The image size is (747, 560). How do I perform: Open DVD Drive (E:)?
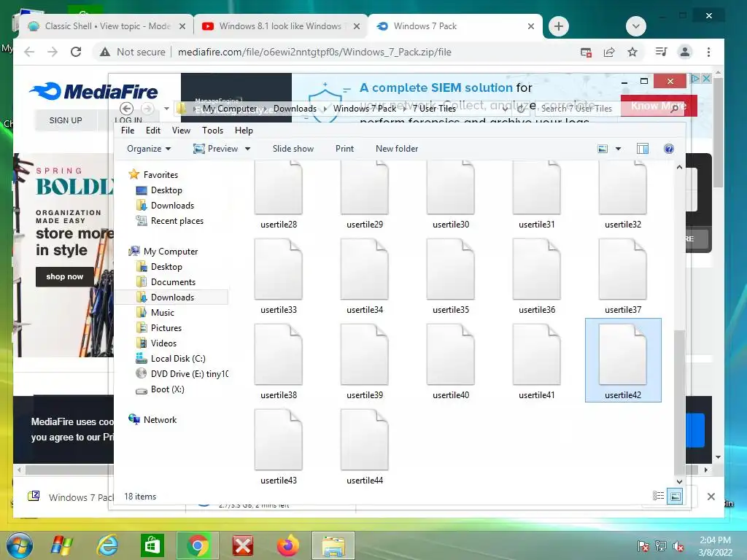pyautogui.click(x=189, y=374)
